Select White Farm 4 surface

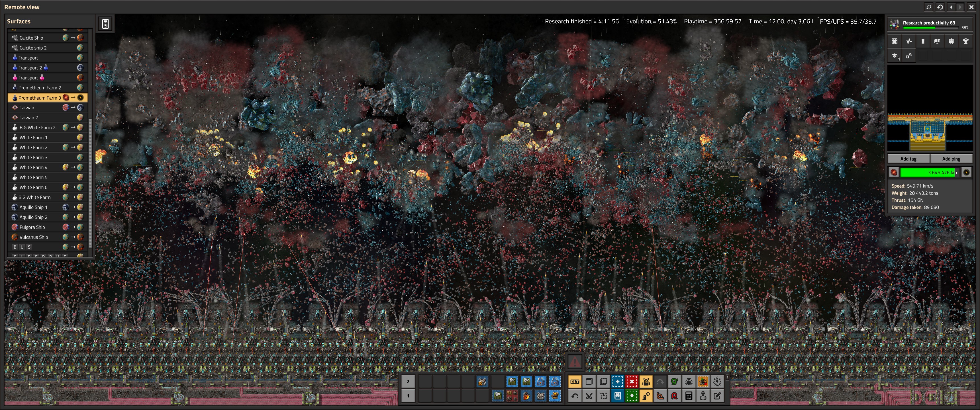pos(48,167)
